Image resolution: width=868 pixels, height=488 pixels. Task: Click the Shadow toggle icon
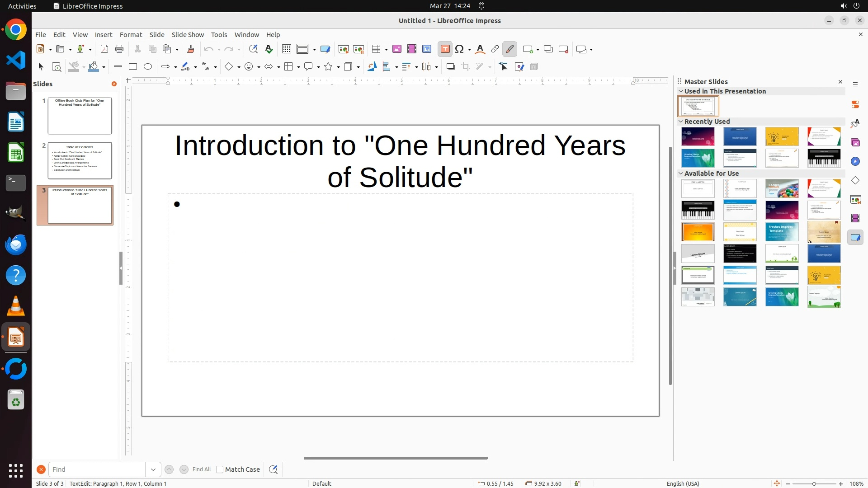point(450,67)
